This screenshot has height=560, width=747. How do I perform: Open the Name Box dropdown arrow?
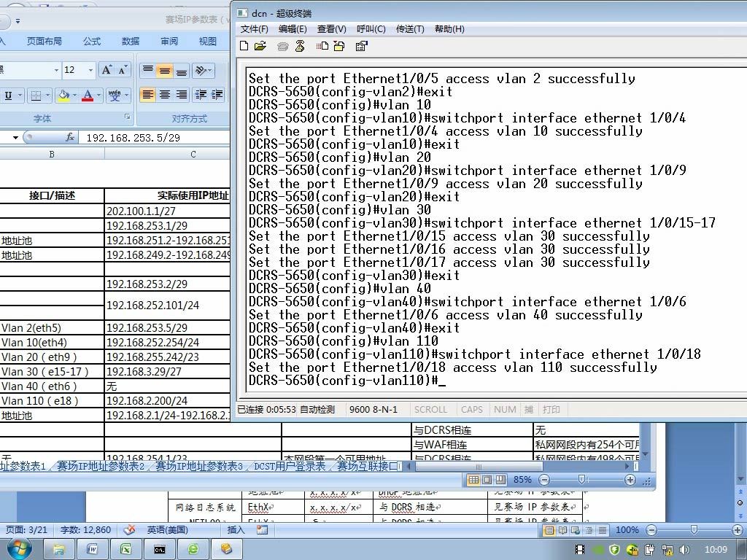coord(15,138)
